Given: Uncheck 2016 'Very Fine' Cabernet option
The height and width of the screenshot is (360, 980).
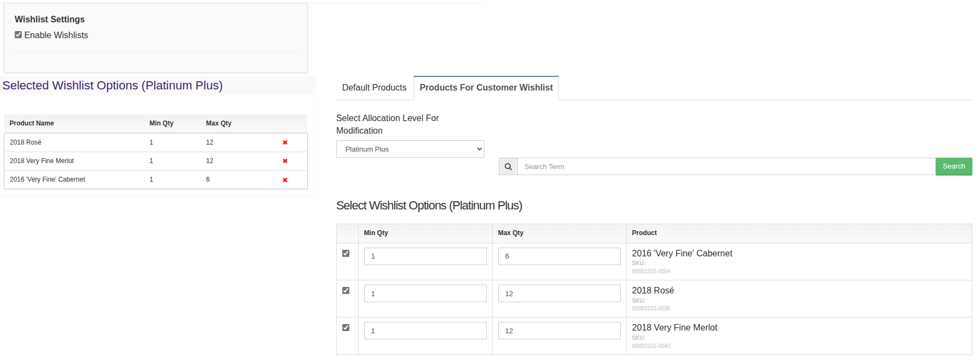Looking at the screenshot, I should tap(346, 254).
